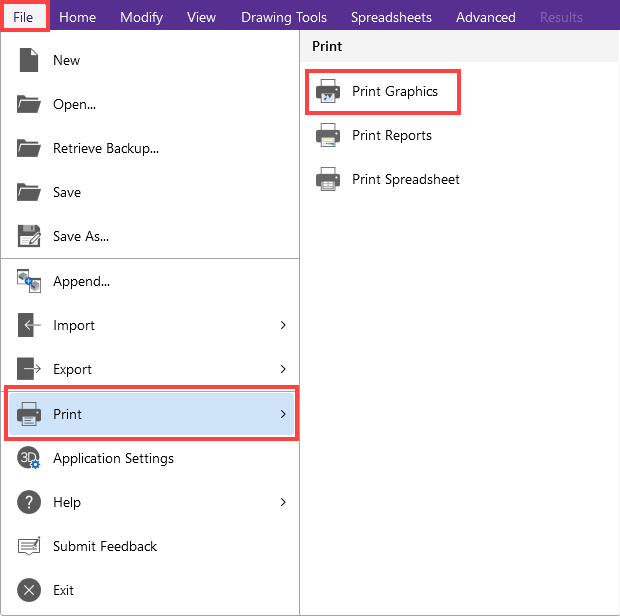Viewport: 620px width, 616px height.
Task: Choose Save from the File menu
Action: [x=67, y=192]
